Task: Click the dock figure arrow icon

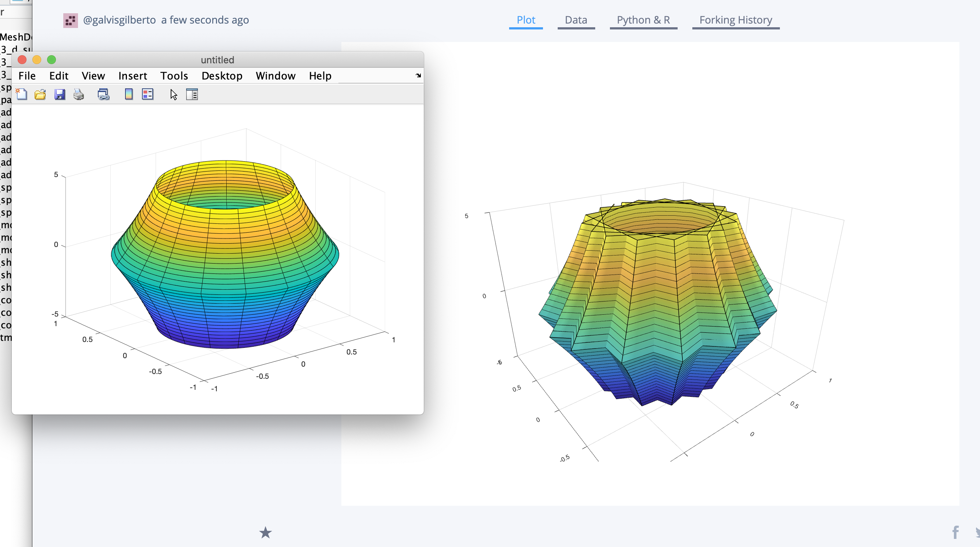Action: coord(419,75)
